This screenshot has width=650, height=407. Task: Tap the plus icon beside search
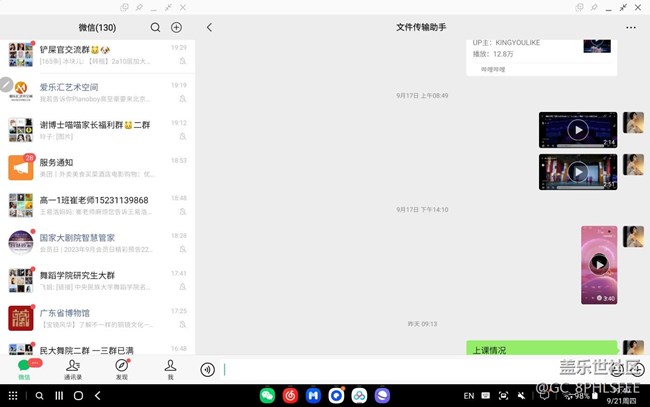pos(176,28)
